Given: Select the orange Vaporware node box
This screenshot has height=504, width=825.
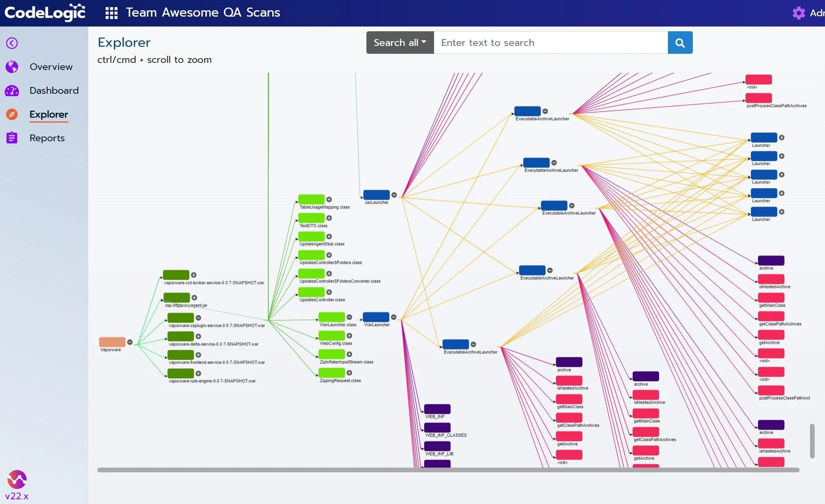Looking at the screenshot, I should pyautogui.click(x=112, y=342).
